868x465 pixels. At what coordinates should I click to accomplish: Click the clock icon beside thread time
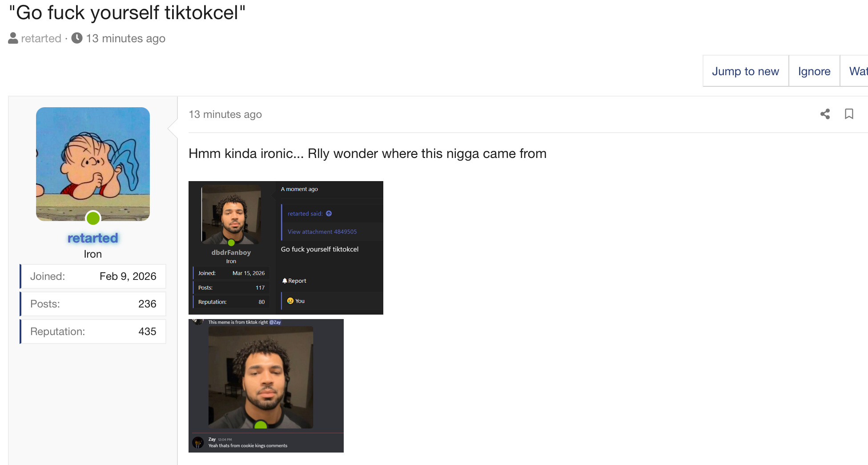point(77,38)
